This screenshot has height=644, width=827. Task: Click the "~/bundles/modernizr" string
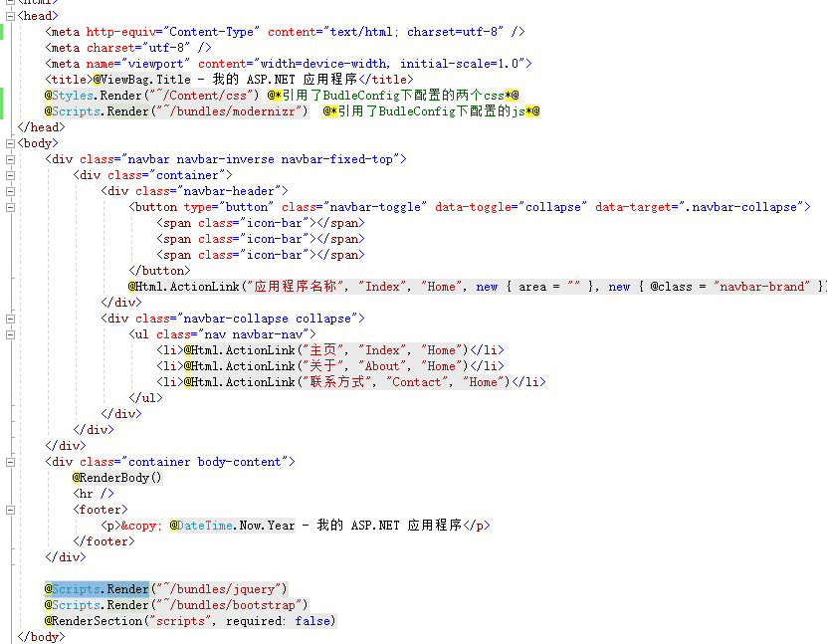tap(229, 111)
